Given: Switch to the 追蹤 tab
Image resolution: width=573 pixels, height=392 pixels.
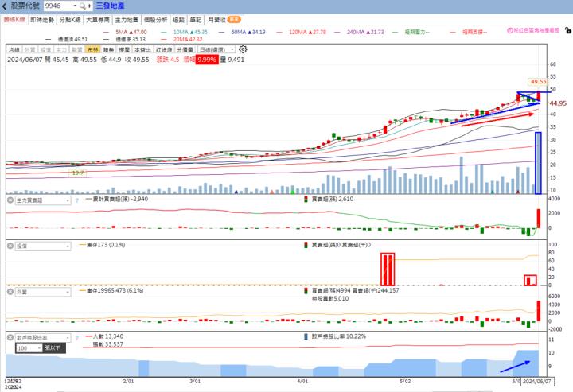Looking at the screenshot, I should tap(179, 20).
